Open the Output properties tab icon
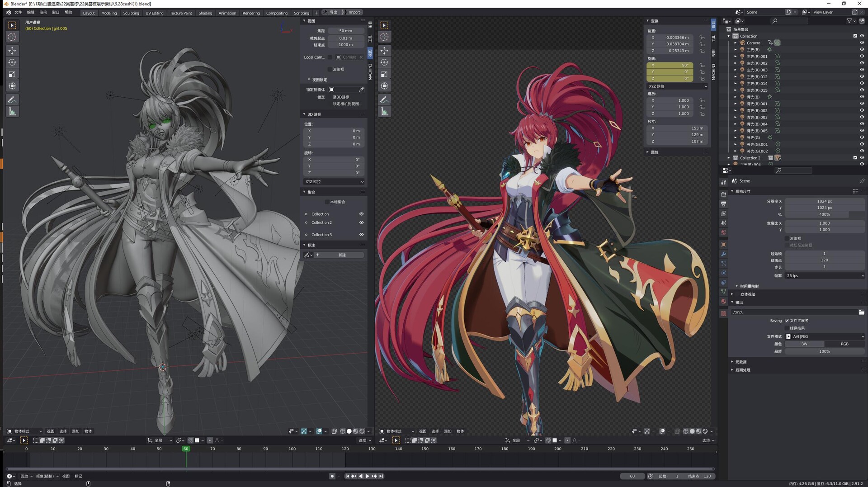The width and height of the screenshot is (868, 487). 723,204
